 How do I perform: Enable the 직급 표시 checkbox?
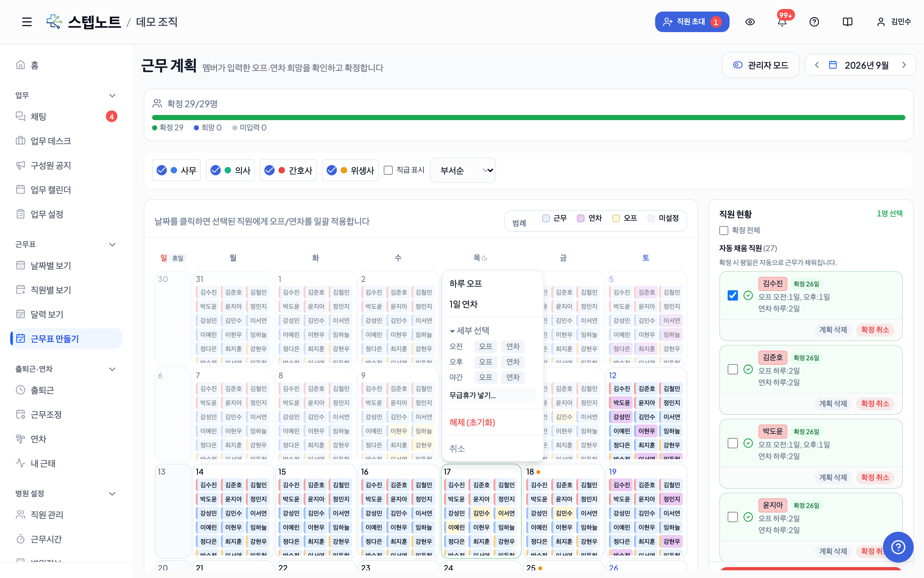[x=388, y=170]
